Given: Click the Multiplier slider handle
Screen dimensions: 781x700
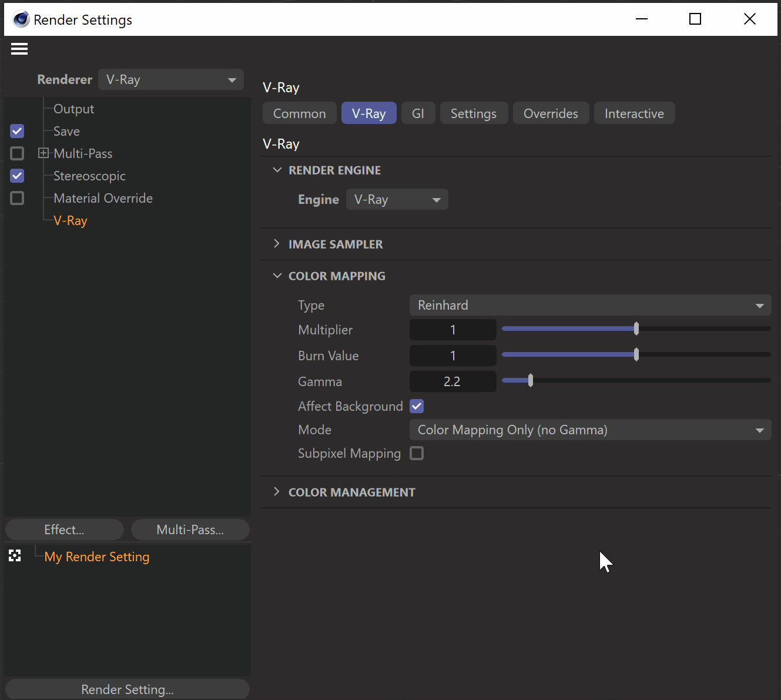Looking at the screenshot, I should [636, 329].
